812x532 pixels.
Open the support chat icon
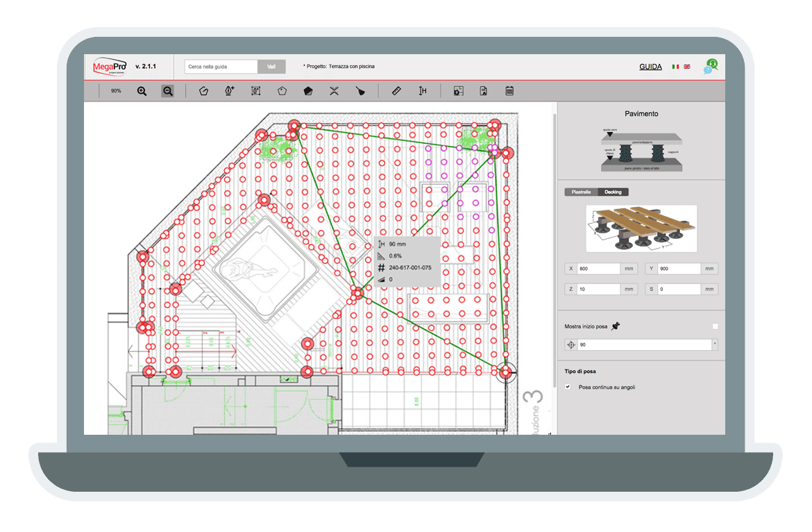pyautogui.click(x=711, y=66)
